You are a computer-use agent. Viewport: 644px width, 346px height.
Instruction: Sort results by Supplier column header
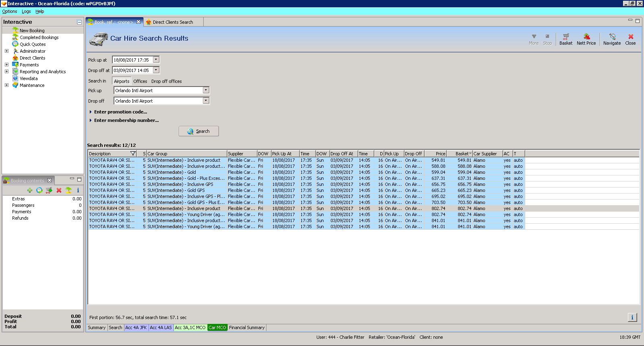click(242, 154)
